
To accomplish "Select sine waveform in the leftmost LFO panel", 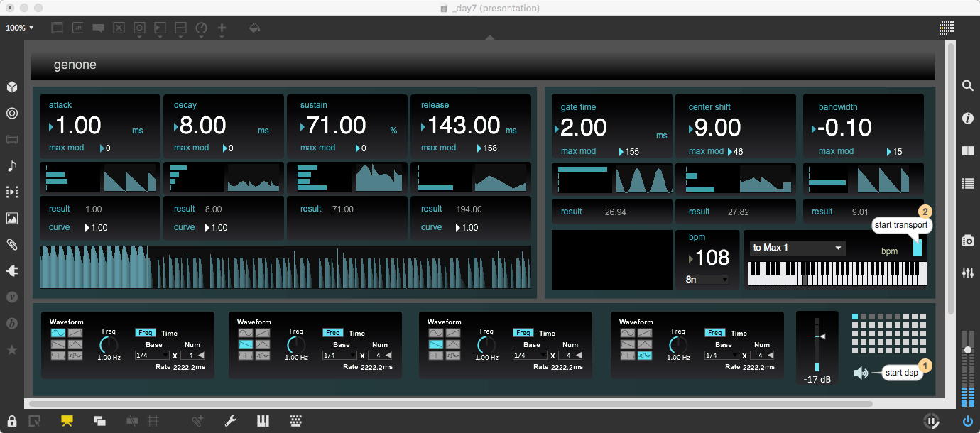I will pos(58,333).
